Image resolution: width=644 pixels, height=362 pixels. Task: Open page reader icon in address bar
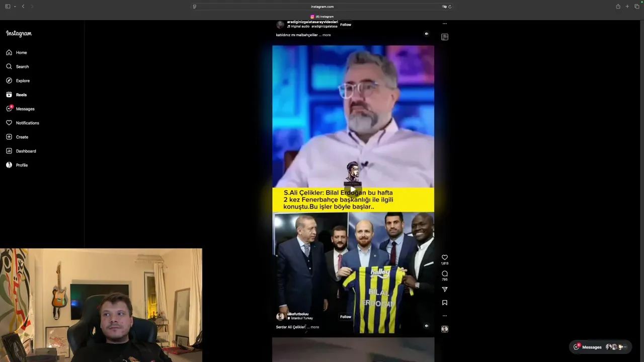(195, 7)
